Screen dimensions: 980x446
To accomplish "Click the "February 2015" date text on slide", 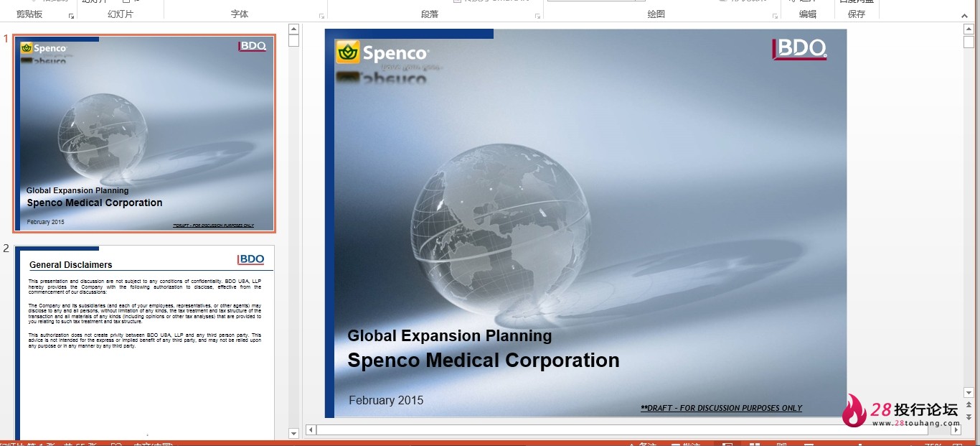I will click(x=386, y=400).
